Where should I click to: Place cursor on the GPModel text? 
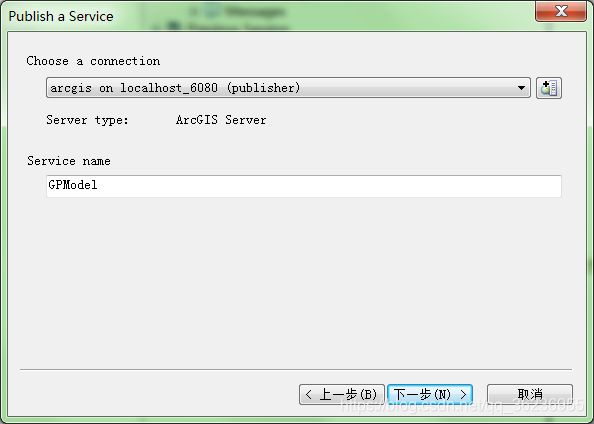point(73,185)
